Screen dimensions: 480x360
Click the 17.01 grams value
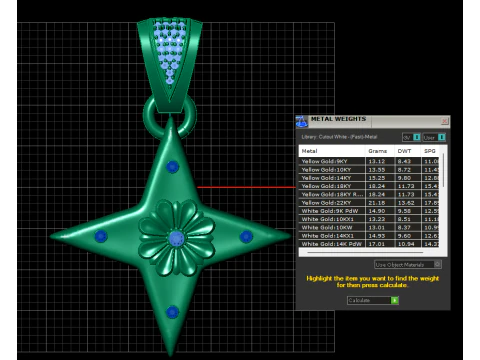point(377,244)
